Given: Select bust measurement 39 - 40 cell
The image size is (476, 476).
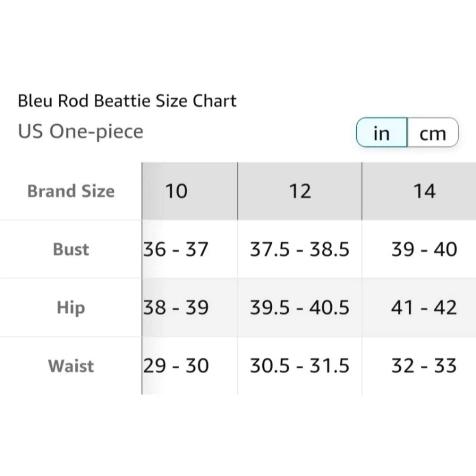Looking at the screenshot, I should tap(424, 249).
